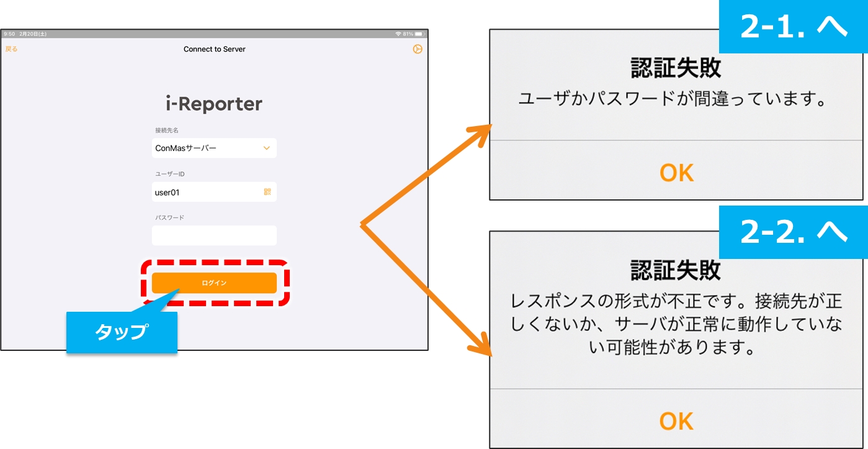Click the battery icon in status bar

coord(420,34)
